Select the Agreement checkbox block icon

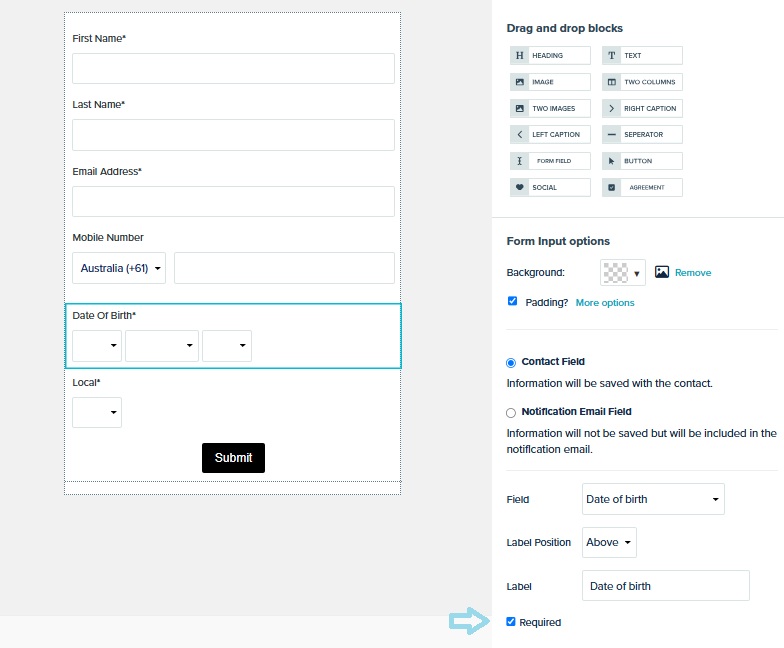[612, 188]
